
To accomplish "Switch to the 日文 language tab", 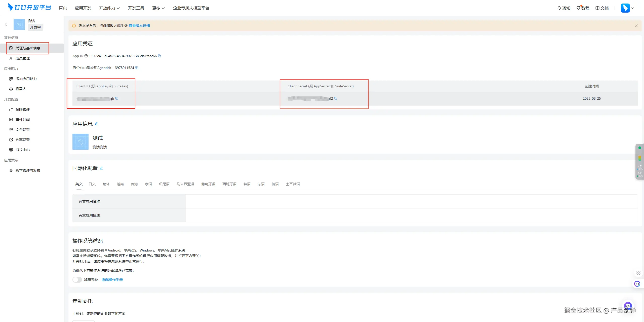I will tap(92, 184).
